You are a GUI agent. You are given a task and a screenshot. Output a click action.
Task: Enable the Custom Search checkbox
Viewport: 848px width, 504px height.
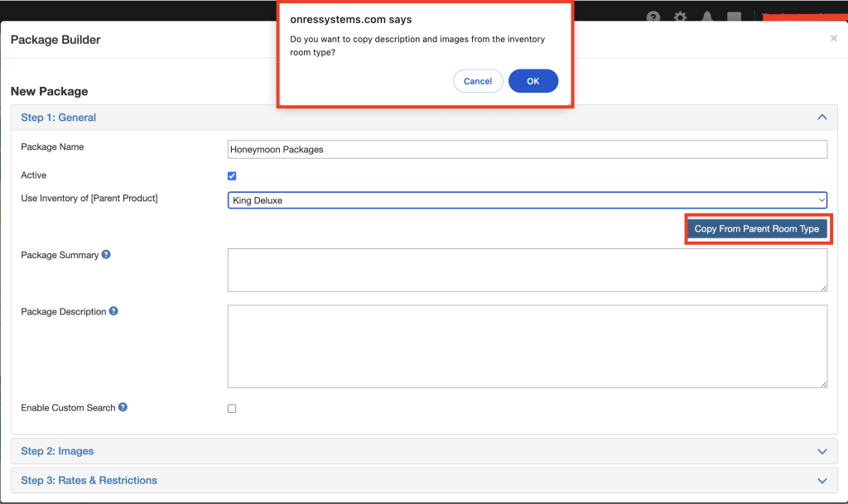pos(232,408)
